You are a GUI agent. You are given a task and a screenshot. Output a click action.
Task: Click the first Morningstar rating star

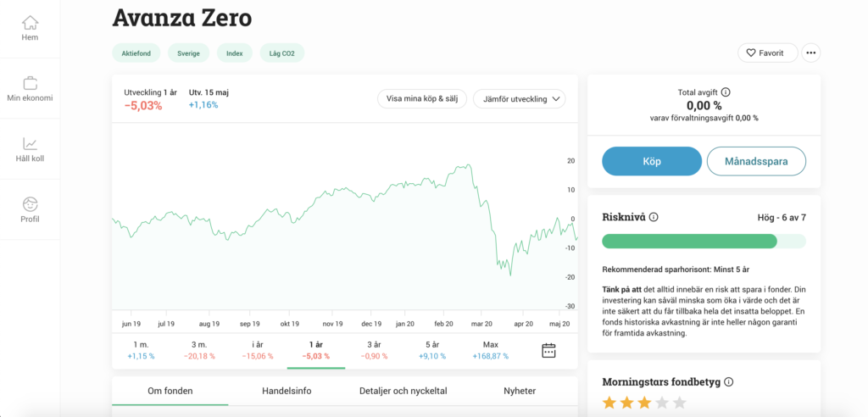coord(609,403)
